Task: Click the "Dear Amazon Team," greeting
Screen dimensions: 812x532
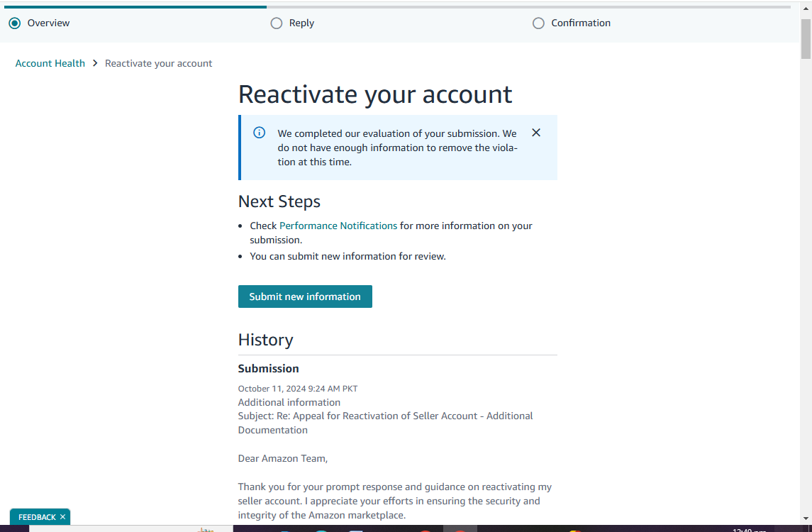Action: coord(283,458)
